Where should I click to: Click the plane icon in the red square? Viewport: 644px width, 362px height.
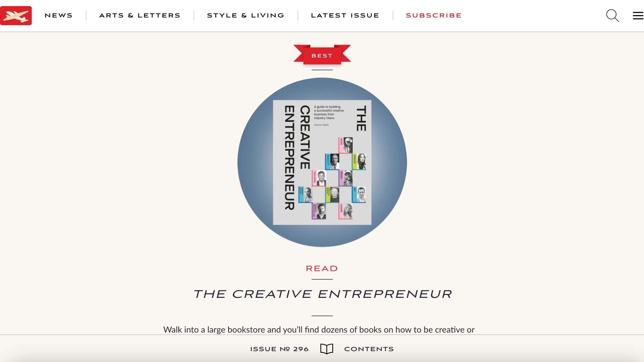point(16,16)
